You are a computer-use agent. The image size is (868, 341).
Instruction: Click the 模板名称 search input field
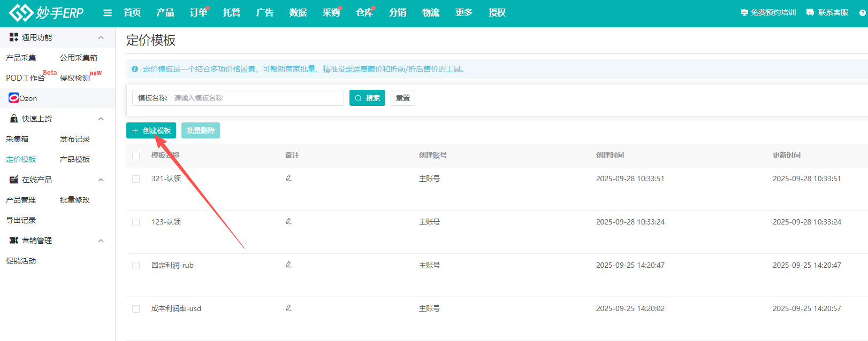257,98
